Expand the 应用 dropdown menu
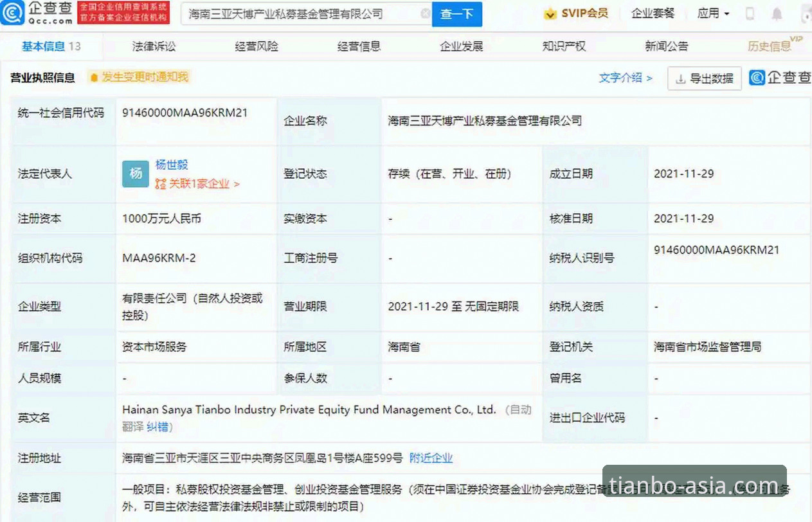The width and height of the screenshot is (812, 522). [714, 14]
